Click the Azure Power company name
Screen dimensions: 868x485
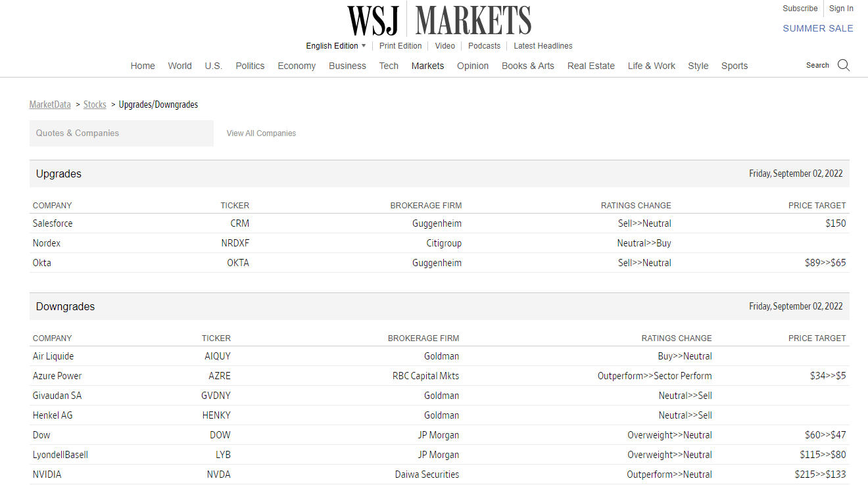tap(57, 376)
